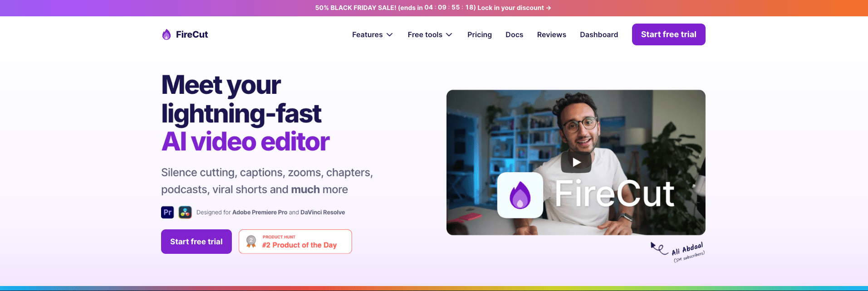868x291 pixels.
Task: Click the Product Hunt medal icon
Action: (251, 242)
